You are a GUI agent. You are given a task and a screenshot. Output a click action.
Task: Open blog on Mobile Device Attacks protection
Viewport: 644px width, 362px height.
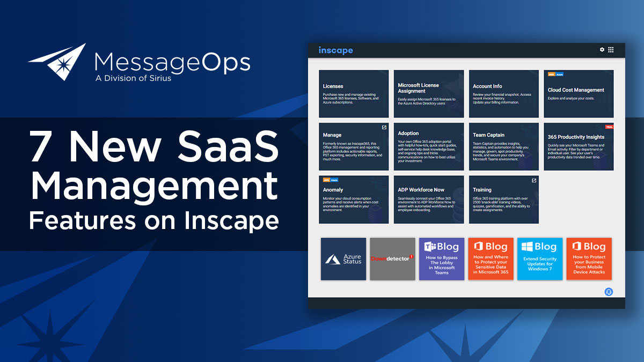coord(589,259)
